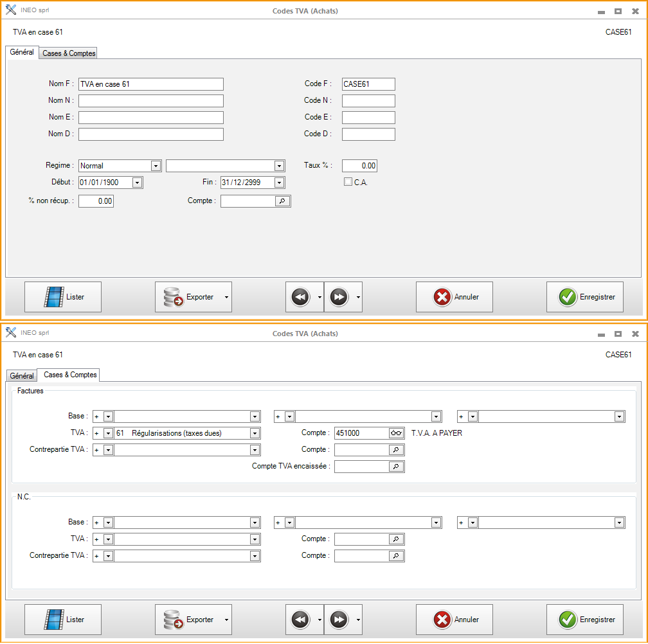Switch to the inactive Cases & Comptes tab
This screenshot has width=648, height=644.
[69, 53]
